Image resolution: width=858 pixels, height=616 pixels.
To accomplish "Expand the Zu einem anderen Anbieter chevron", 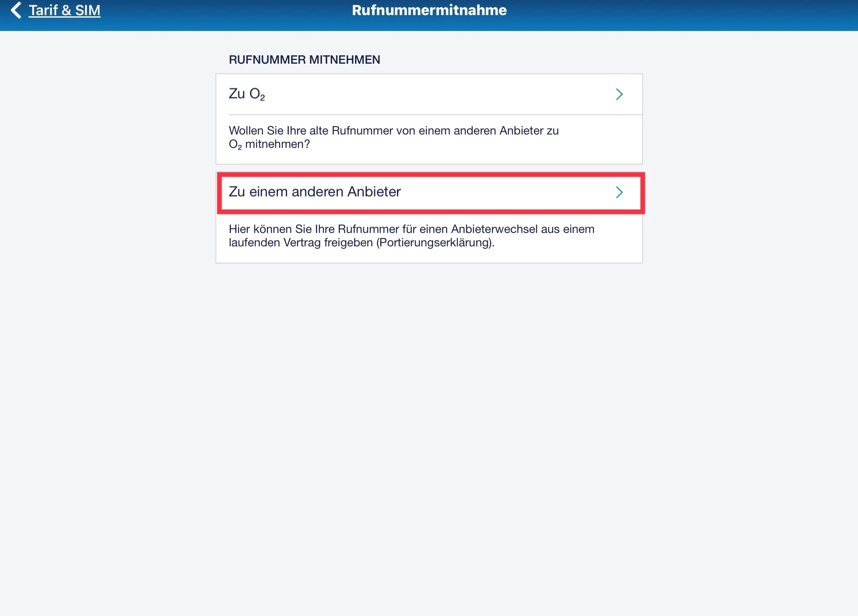I will pyautogui.click(x=619, y=192).
